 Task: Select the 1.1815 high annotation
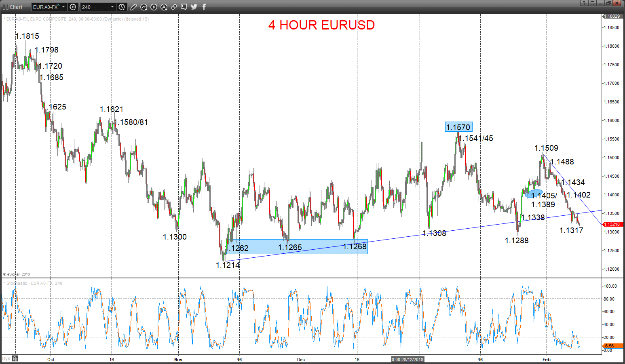coord(27,36)
